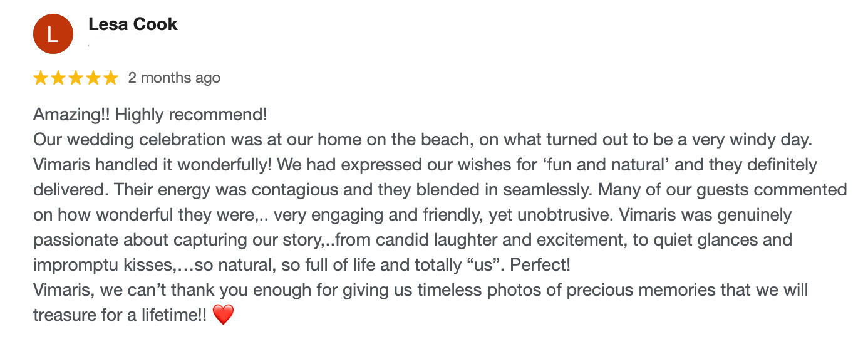Click the fourth gold rating star
The image size is (868, 354).
[x=93, y=78]
